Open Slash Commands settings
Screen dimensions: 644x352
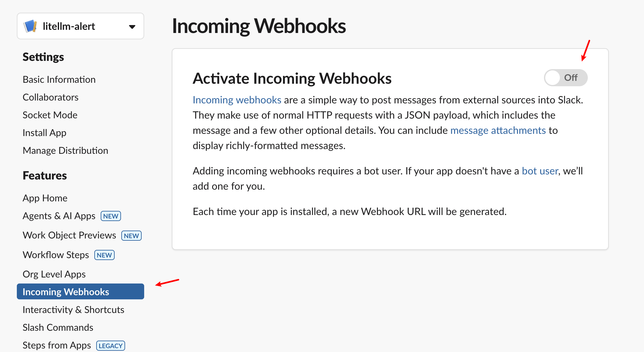(x=58, y=327)
